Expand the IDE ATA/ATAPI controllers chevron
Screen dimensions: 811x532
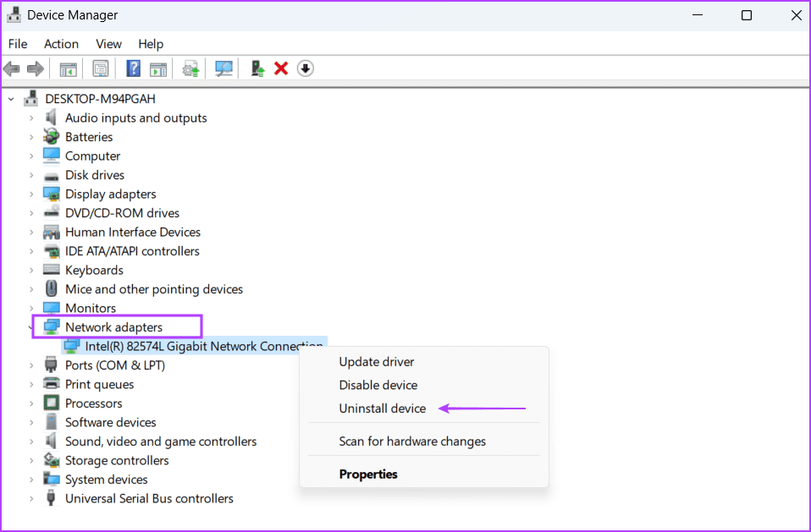(31, 251)
